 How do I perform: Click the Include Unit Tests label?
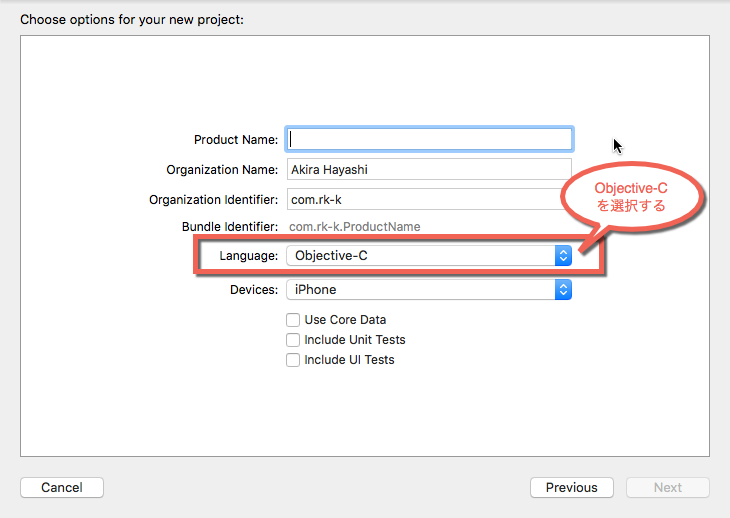tap(355, 340)
